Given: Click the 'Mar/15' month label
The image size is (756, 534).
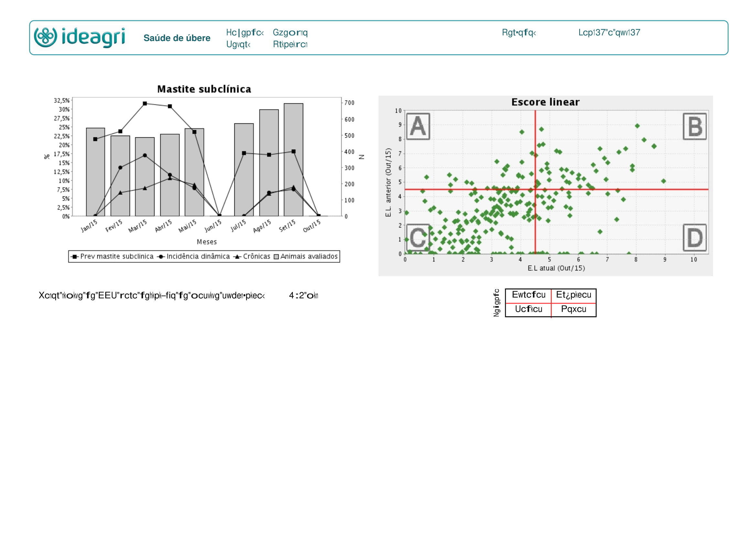Looking at the screenshot, I should point(138,226).
